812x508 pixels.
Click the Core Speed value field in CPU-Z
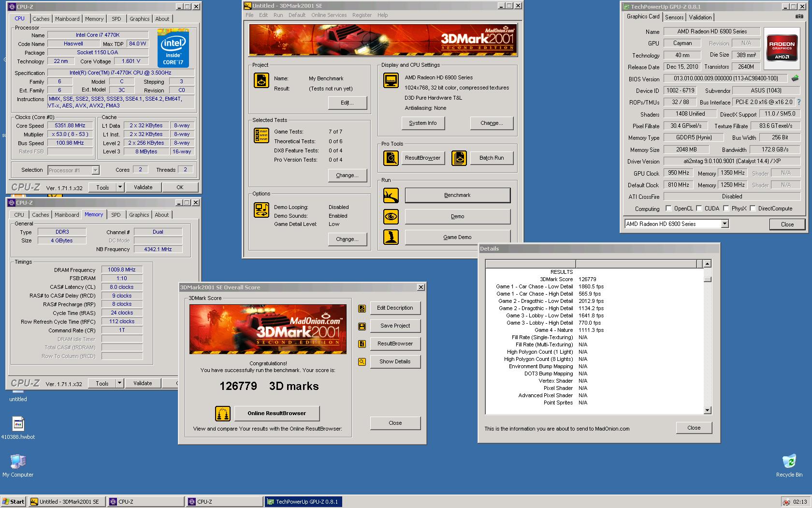pos(71,125)
